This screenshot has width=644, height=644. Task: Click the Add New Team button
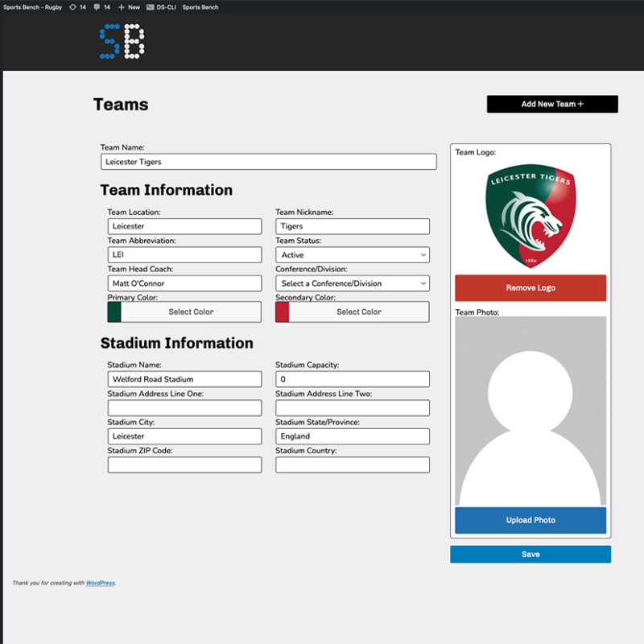click(552, 104)
